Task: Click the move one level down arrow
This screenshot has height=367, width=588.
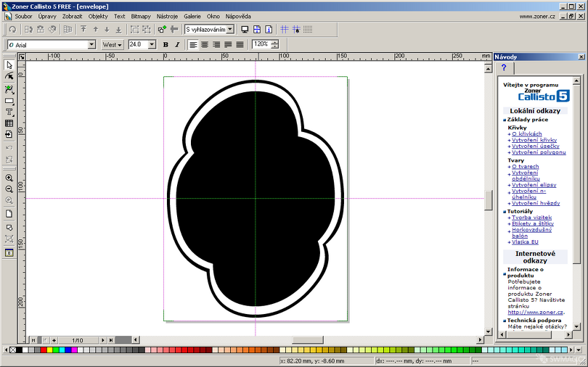Action: point(107,30)
